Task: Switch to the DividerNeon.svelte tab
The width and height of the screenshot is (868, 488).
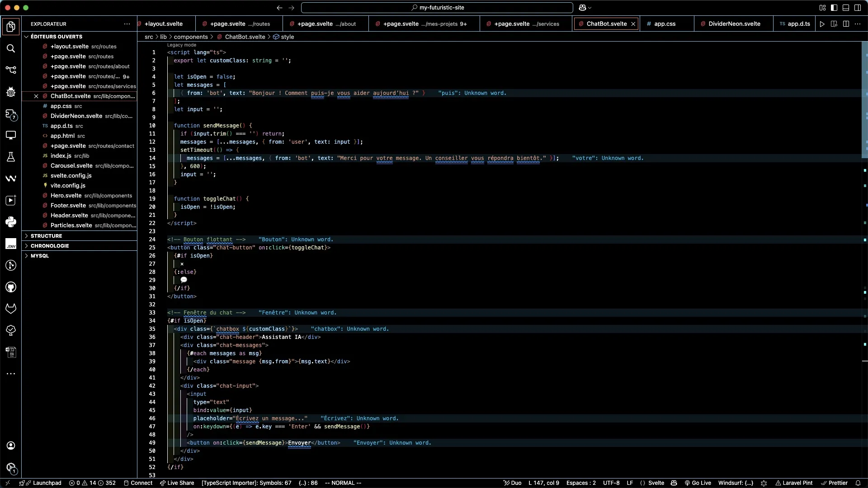Action: pyautogui.click(x=733, y=24)
